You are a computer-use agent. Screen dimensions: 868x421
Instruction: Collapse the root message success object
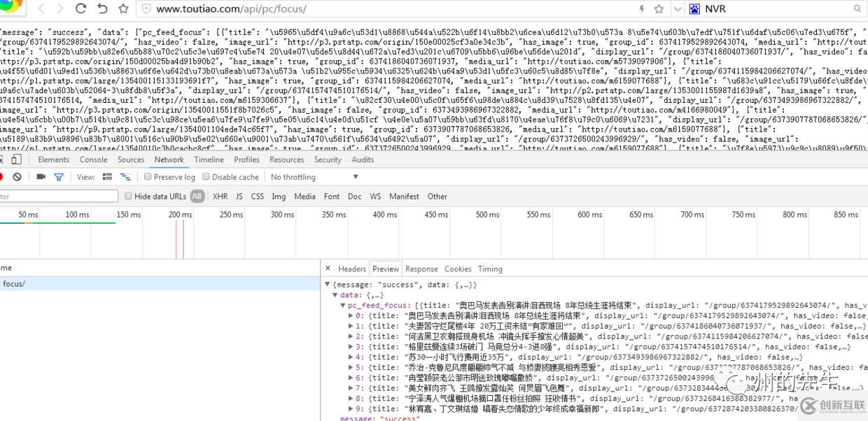click(x=328, y=285)
